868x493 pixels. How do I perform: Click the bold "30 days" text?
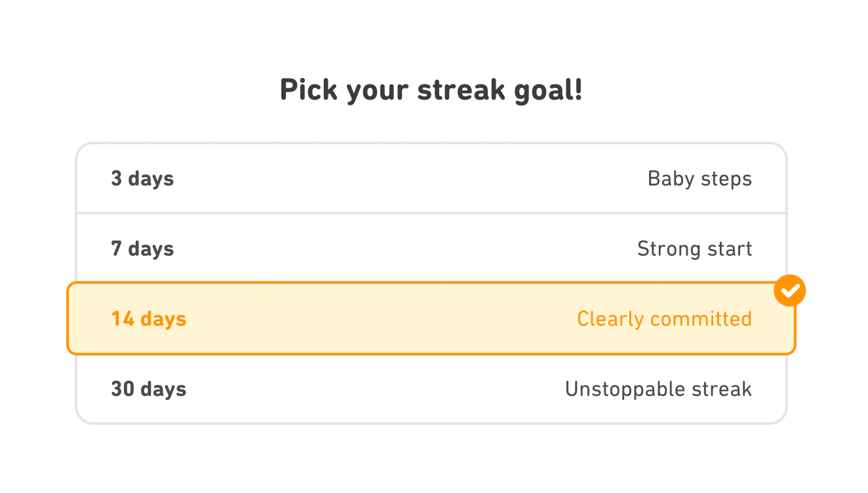[149, 389]
